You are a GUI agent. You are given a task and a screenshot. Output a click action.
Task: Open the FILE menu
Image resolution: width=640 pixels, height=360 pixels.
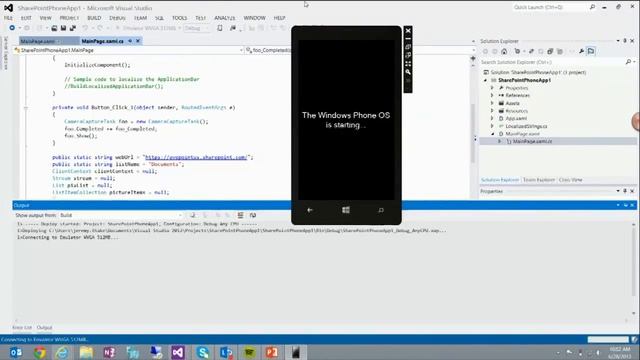pyautogui.click(x=8, y=18)
